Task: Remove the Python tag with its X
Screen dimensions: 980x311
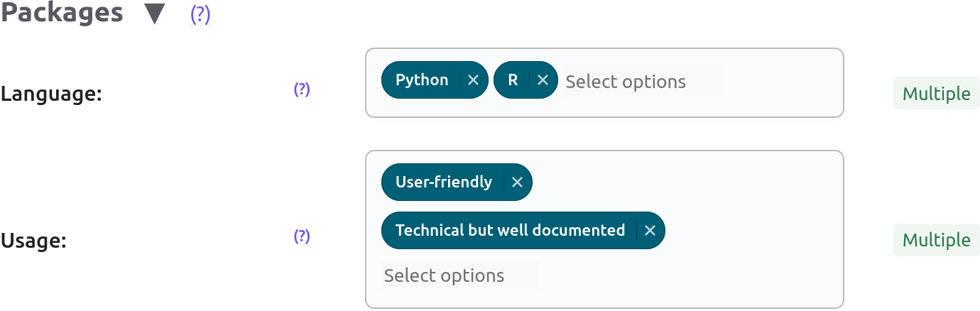Action: coord(474,80)
